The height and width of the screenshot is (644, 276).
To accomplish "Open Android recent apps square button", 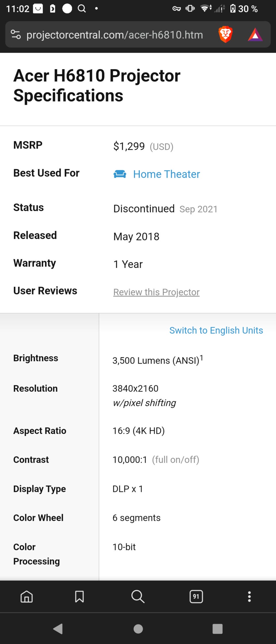I will coord(218,629).
